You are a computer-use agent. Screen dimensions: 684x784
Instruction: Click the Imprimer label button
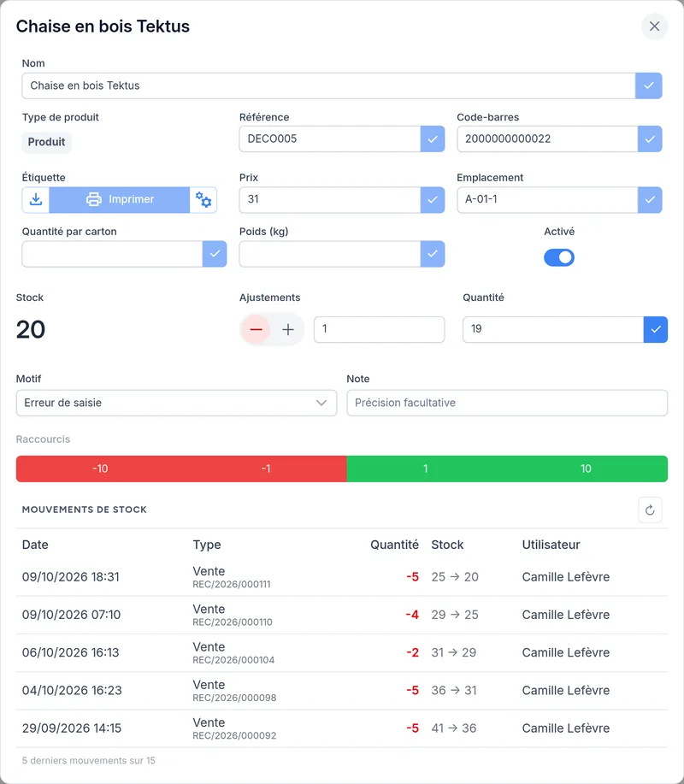pyautogui.click(x=120, y=199)
